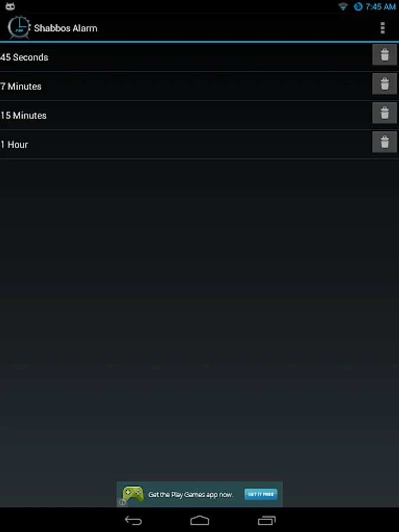The height and width of the screenshot is (532, 399).
Task: Delete the 45 Seconds alarm entry
Action: coord(384,54)
